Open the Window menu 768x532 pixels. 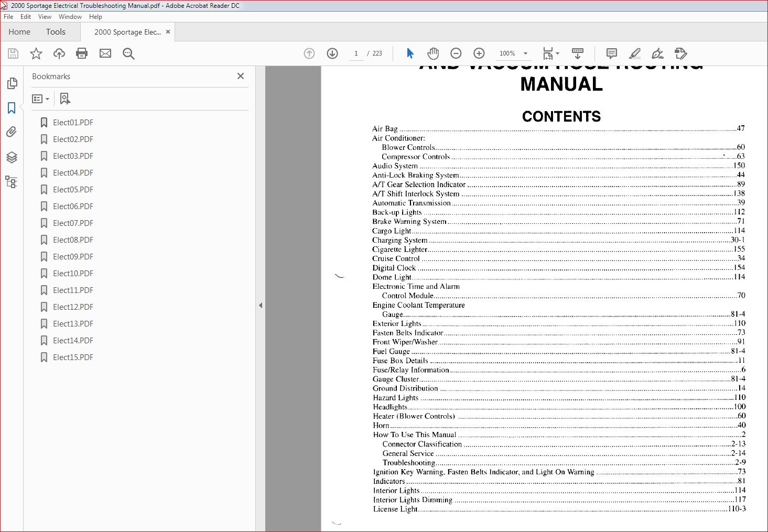coord(70,17)
